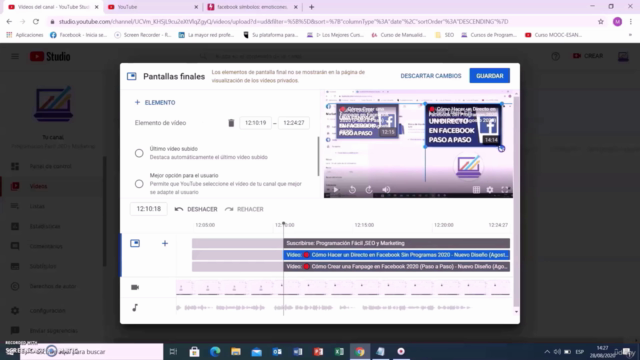The image size is (640, 360).
Task: Open Facebook bookmark
Action: point(78,35)
